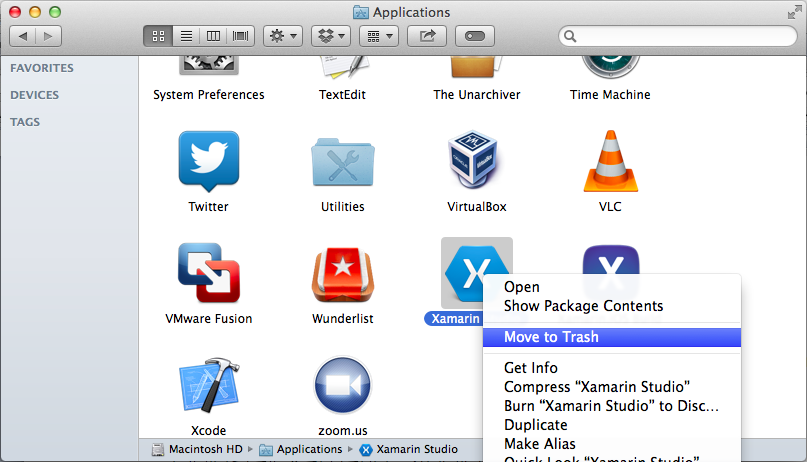807x462 pixels.
Task: Switch to icon view mode
Action: click(x=158, y=36)
